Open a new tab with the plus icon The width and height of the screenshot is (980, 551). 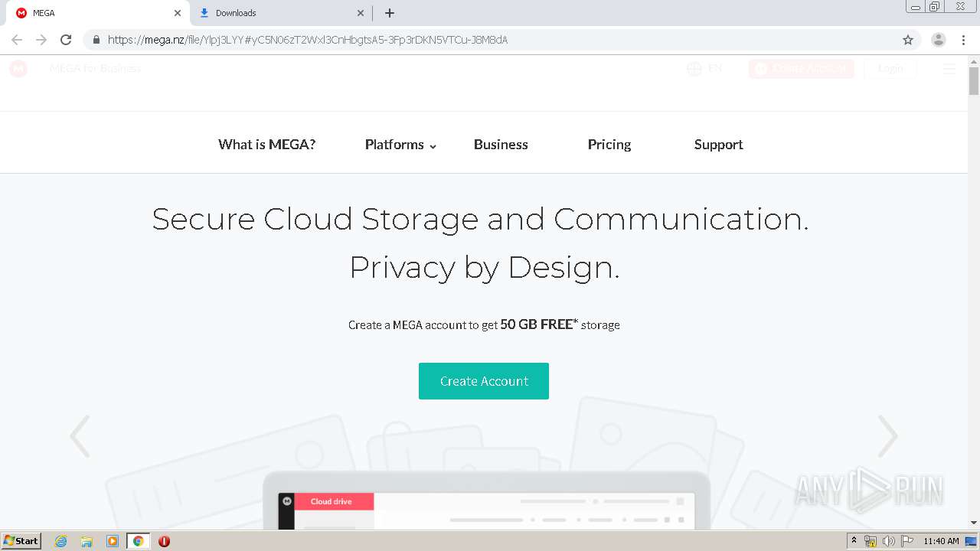[x=390, y=13]
